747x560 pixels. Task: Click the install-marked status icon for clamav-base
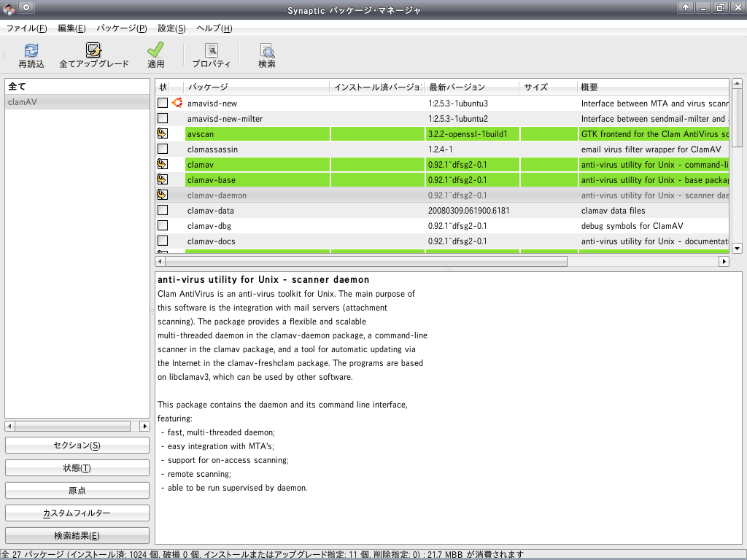163,179
